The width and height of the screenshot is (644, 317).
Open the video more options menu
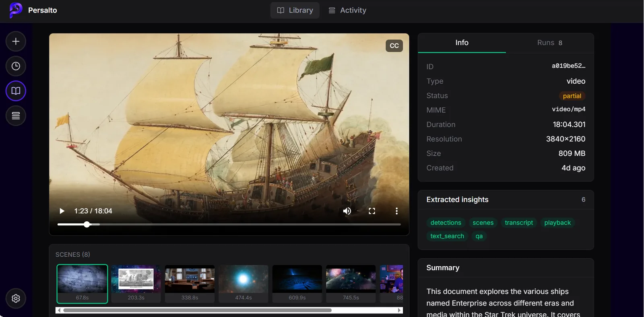coord(396,211)
